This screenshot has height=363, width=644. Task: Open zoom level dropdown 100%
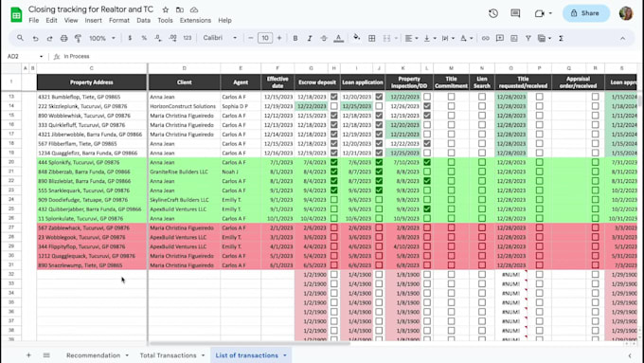coord(102,38)
